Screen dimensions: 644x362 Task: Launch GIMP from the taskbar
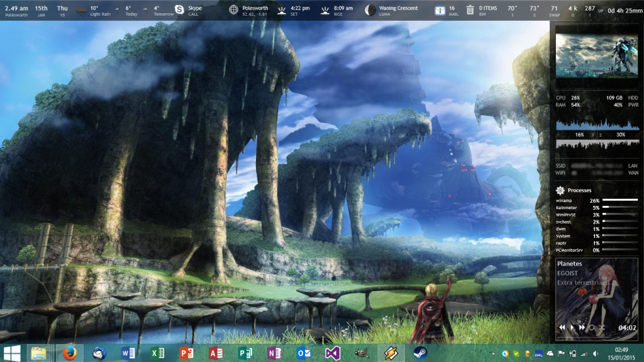click(x=362, y=353)
